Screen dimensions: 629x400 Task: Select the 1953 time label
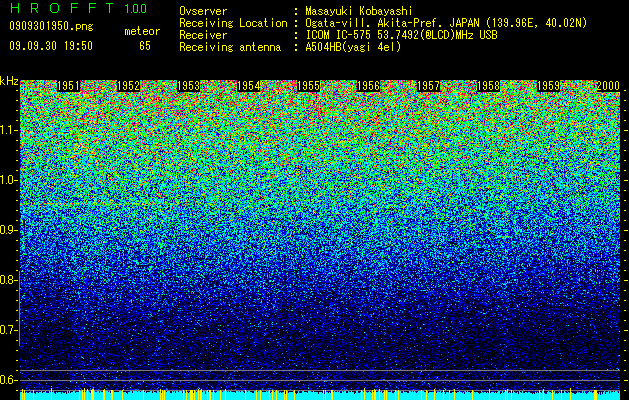point(189,86)
